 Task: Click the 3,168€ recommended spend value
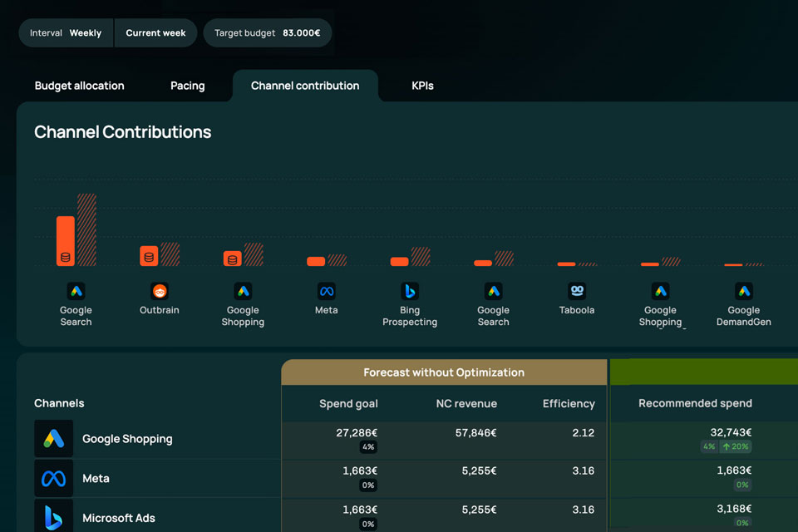coord(734,509)
